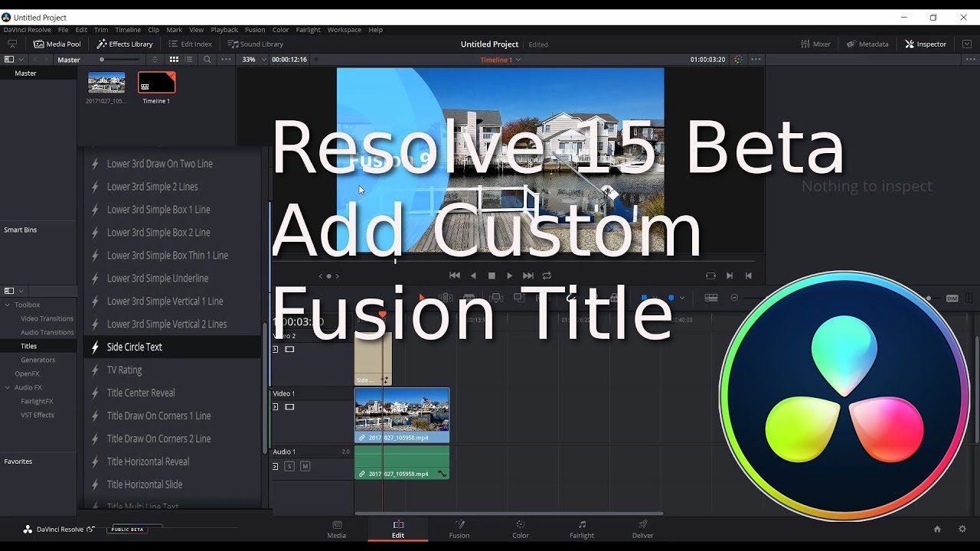Open the Fusion menu in menu bar
Image resolution: width=980 pixels, height=551 pixels.
(255, 30)
